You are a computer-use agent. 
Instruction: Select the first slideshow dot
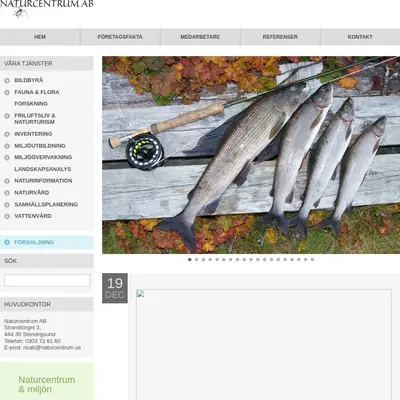190,259
